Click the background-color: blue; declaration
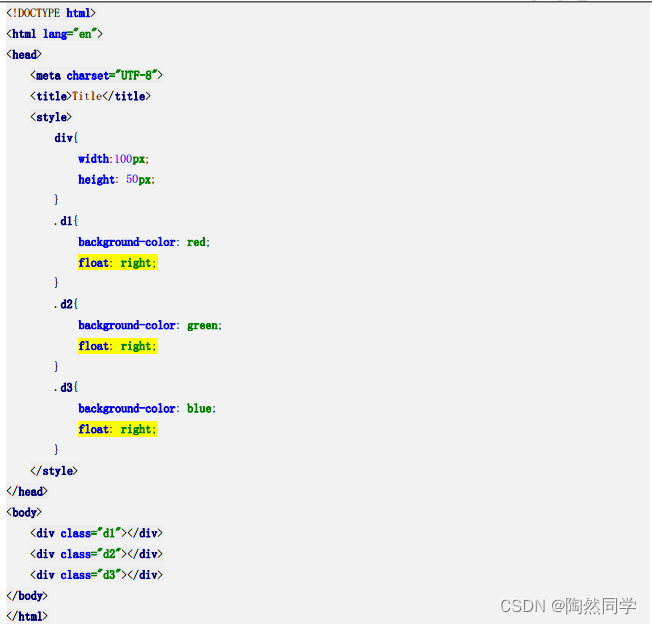652x624 pixels. (x=147, y=408)
